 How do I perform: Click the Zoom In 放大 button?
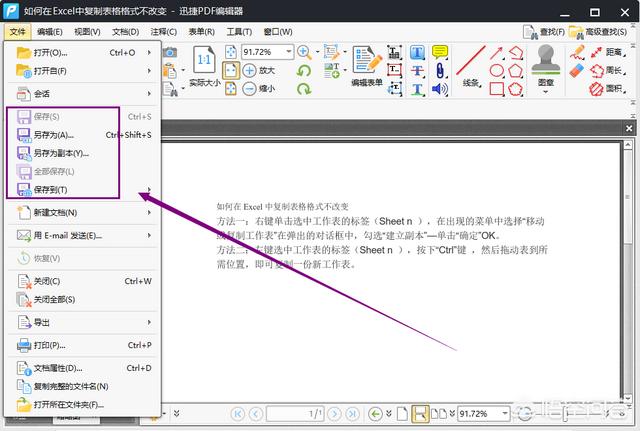259,70
